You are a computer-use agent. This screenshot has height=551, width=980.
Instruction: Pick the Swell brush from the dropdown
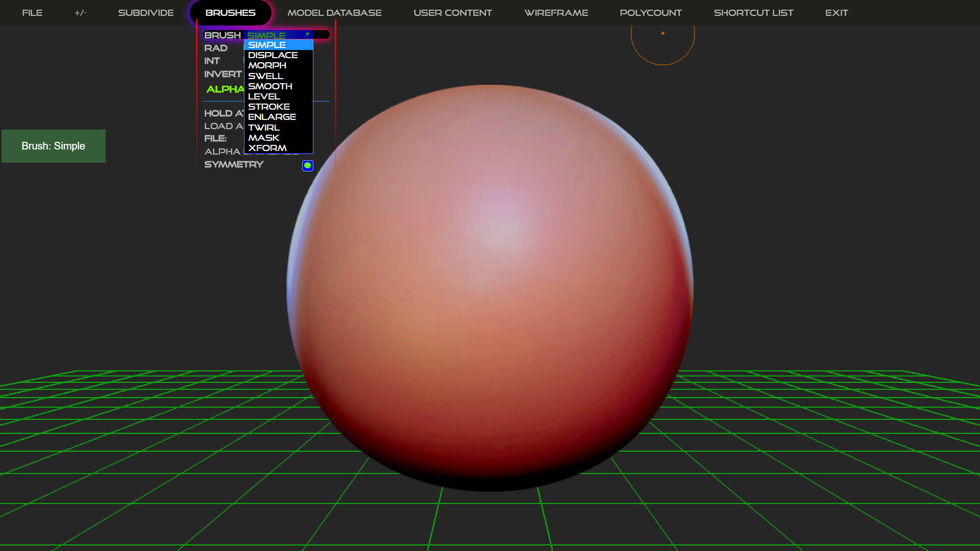pos(265,76)
